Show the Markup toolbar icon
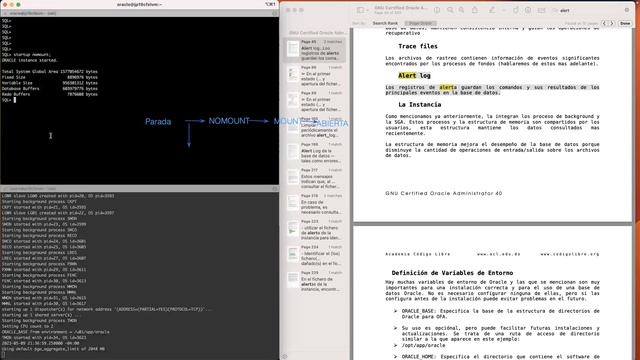Image resolution: width=640 pixels, height=360 pixels. 528,10
